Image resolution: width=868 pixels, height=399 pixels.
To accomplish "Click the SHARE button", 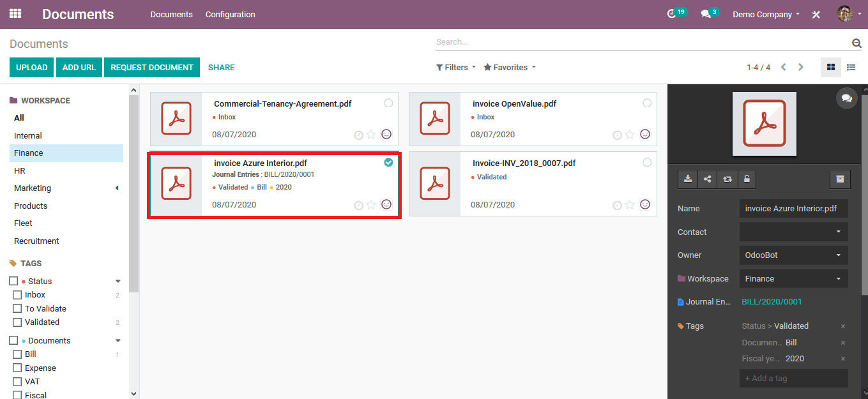I will tap(222, 67).
